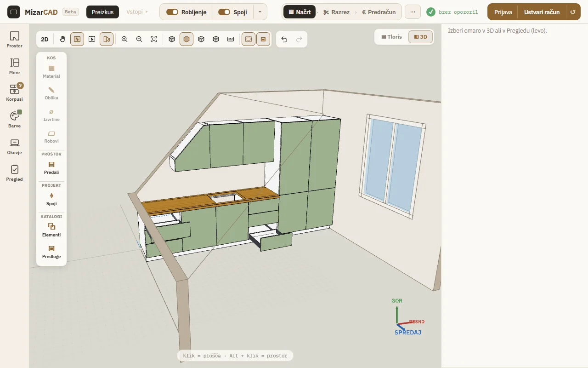Expand the dropdown next to Spoji toggle
588x368 pixels.
click(x=260, y=12)
